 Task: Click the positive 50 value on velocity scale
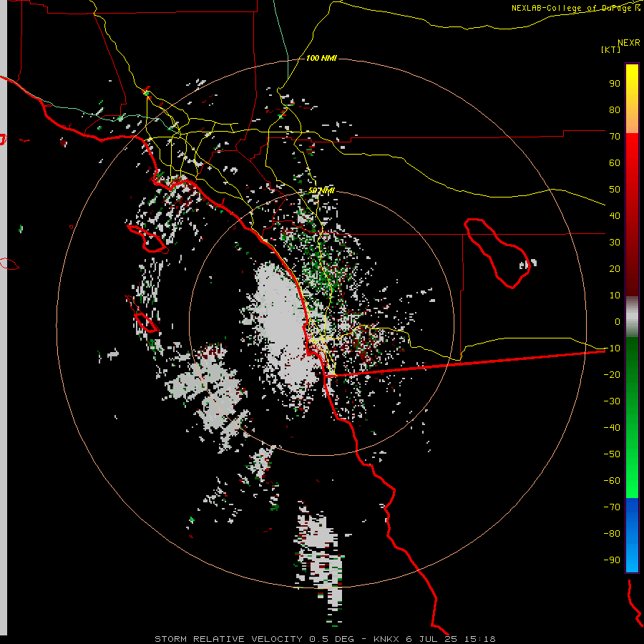point(615,190)
